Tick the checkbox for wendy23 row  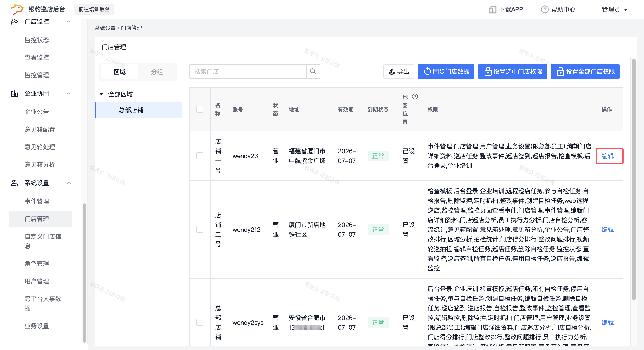[x=200, y=156]
